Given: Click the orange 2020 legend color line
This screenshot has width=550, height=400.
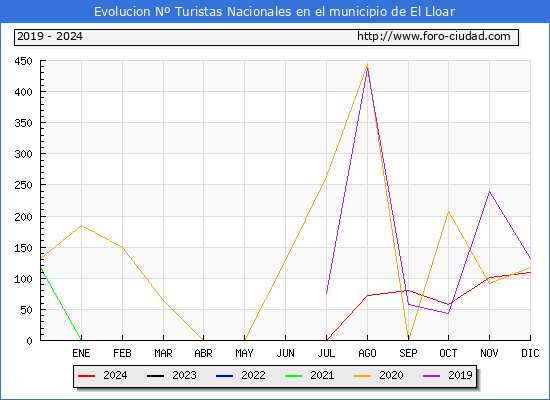Looking at the screenshot, I should 362,376.
